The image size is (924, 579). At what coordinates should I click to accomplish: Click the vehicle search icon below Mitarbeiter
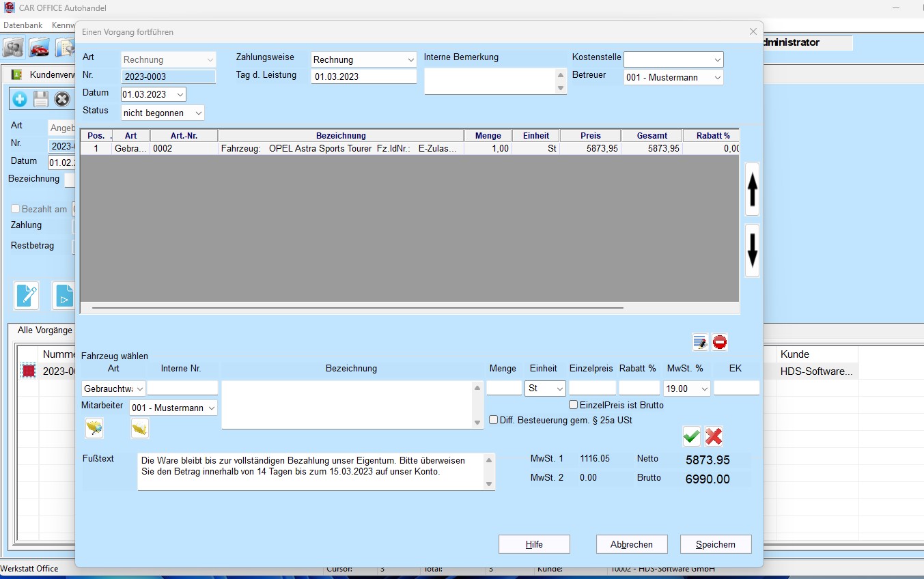pyautogui.click(x=94, y=428)
